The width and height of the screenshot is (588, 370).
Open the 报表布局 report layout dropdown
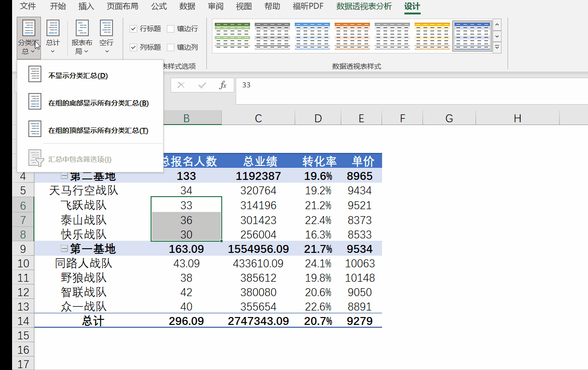(x=82, y=38)
